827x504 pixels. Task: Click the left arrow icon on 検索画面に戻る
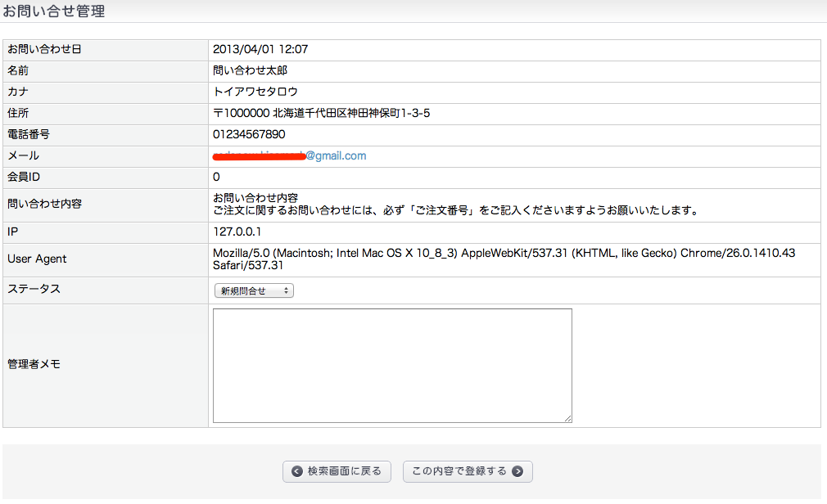click(297, 471)
